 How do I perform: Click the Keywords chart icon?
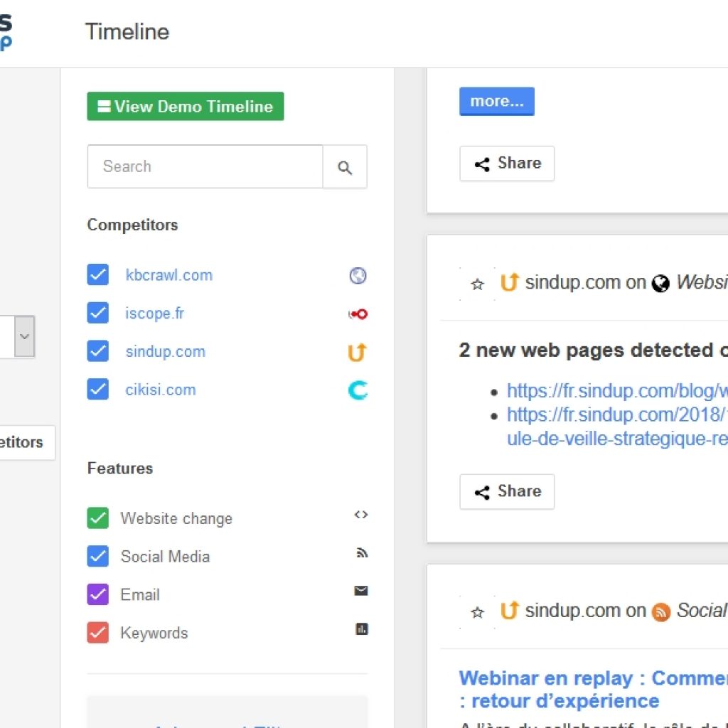(x=362, y=629)
